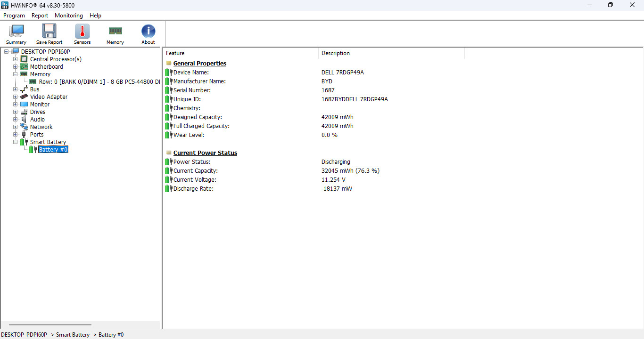644x339 pixels.
Task: Select the Device Name row
Action: pyautogui.click(x=314, y=73)
